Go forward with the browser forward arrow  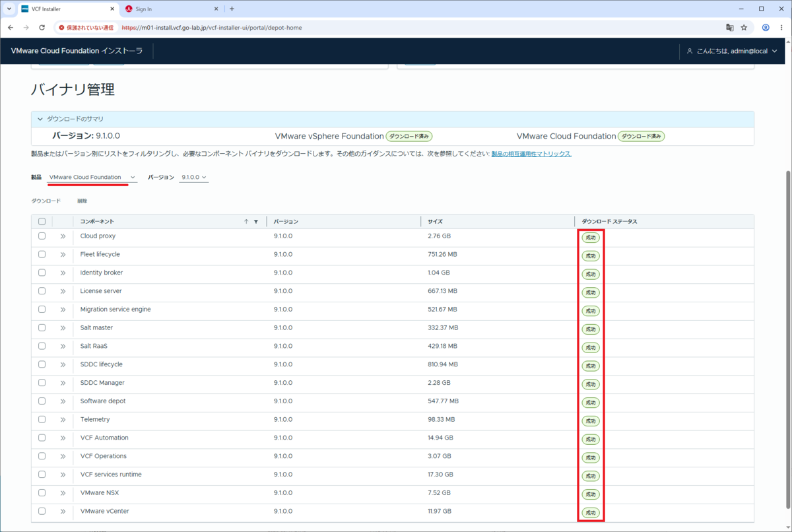26,28
